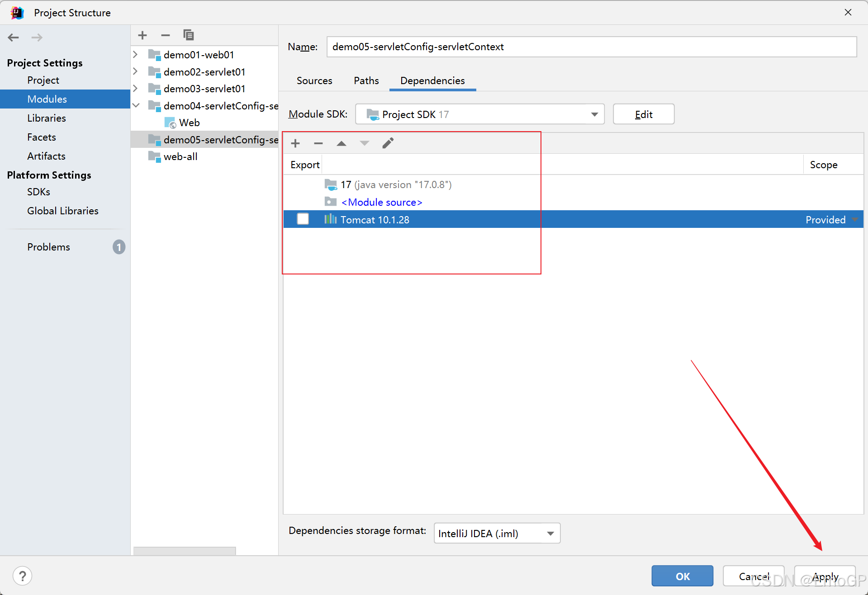Open the Problems section
The width and height of the screenshot is (868, 595).
coord(48,247)
